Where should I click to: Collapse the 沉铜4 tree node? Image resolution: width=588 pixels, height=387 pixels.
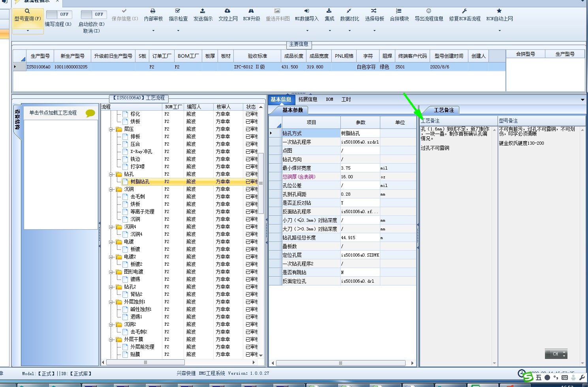click(111, 227)
